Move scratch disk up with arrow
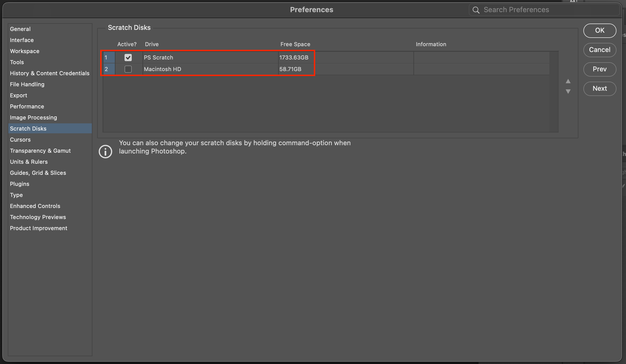Viewport: 626px width, 364px height. click(568, 81)
